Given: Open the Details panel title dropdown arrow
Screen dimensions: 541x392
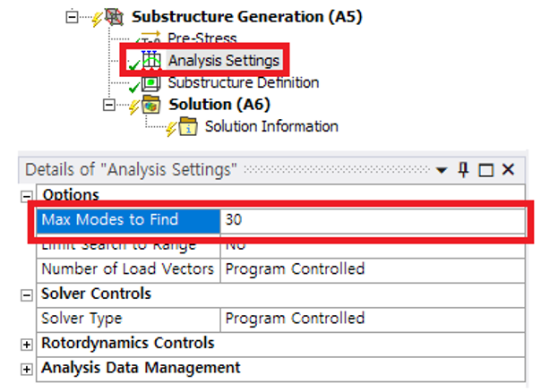Looking at the screenshot, I should 442,170.
